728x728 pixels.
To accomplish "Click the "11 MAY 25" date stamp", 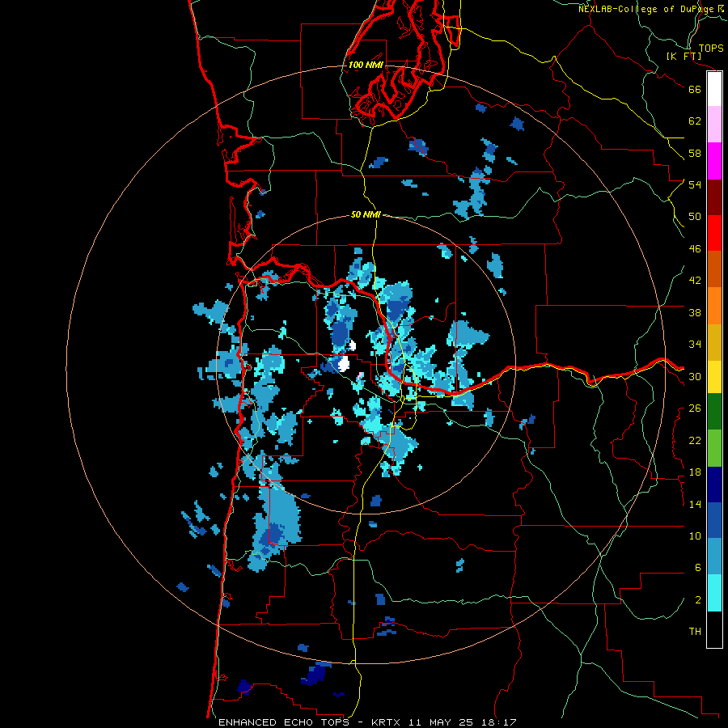I will [x=441, y=722].
